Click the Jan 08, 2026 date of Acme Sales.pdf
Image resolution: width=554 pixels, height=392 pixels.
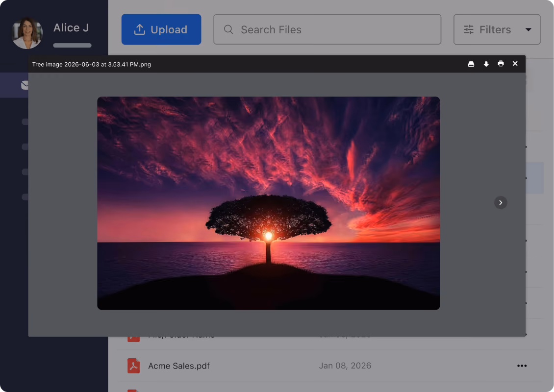coord(345,366)
